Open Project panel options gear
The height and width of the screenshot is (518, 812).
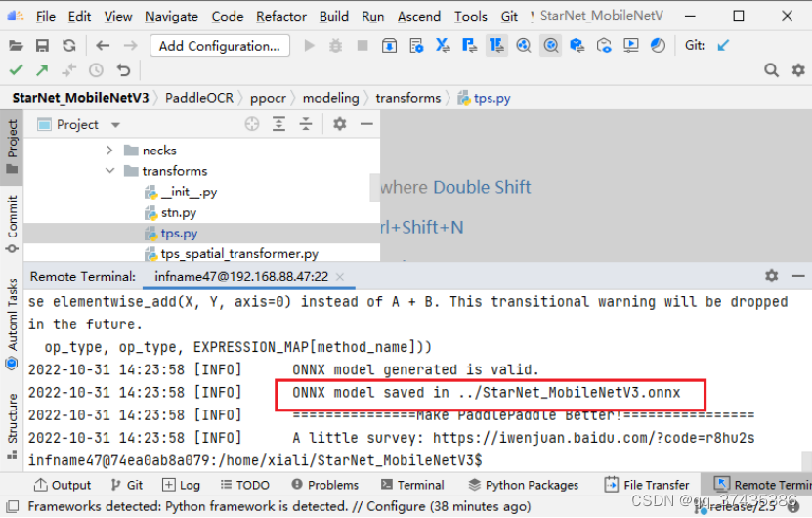pos(340,124)
